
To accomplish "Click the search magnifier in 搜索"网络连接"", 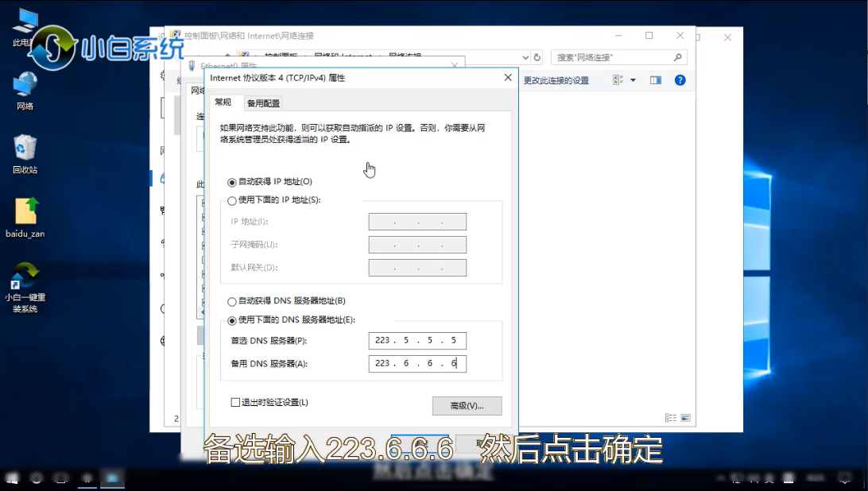I will coord(677,57).
